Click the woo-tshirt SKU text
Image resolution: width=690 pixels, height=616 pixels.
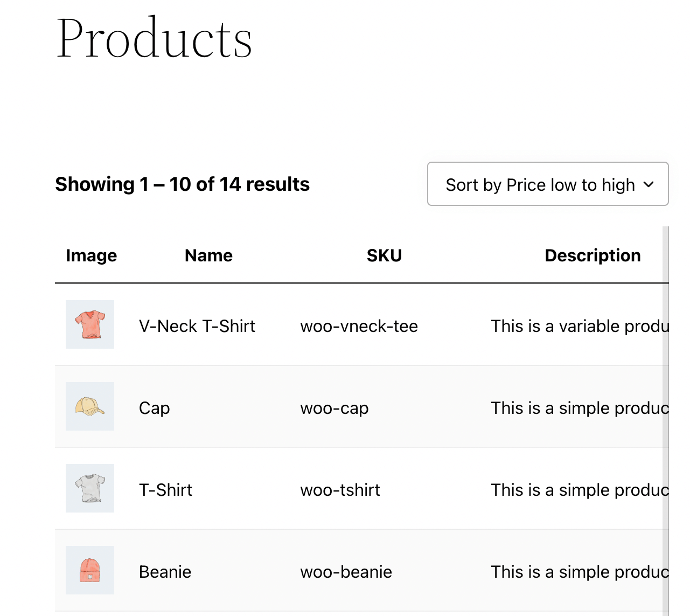click(x=340, y=490)
